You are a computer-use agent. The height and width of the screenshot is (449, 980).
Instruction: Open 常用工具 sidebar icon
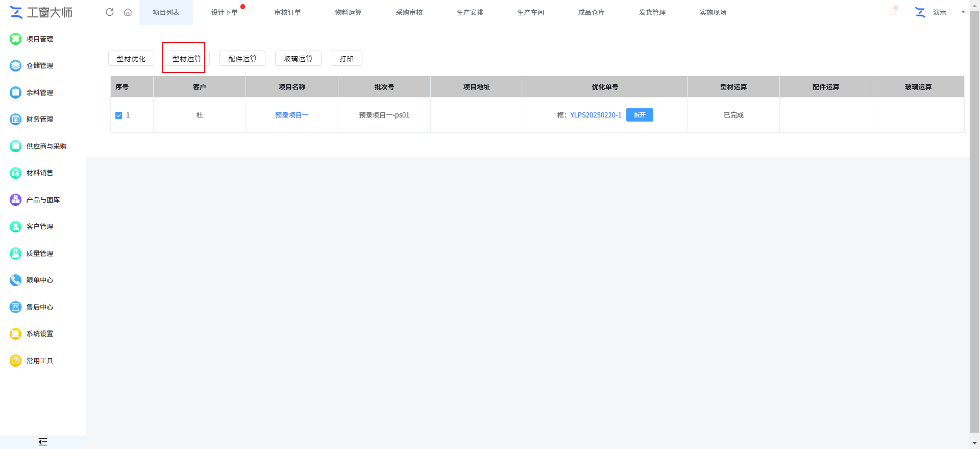point(16,361)
